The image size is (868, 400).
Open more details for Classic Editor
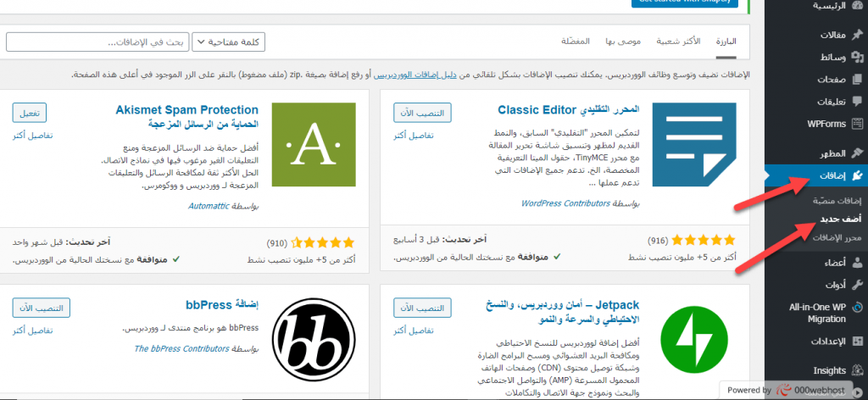[415, 135]
